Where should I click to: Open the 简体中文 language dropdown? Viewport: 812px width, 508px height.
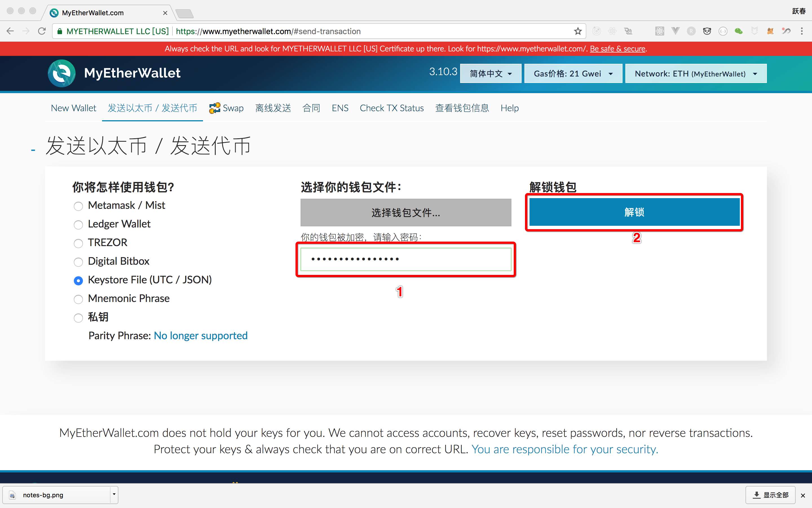coord(491,73)
